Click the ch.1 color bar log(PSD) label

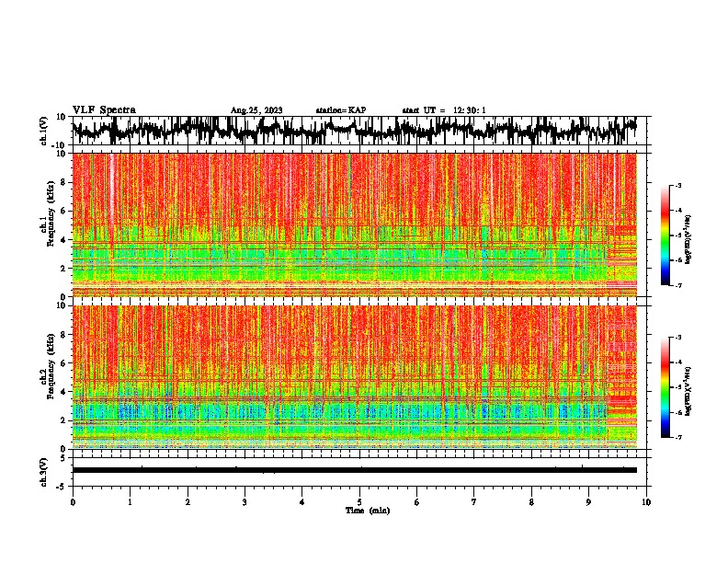688,240
